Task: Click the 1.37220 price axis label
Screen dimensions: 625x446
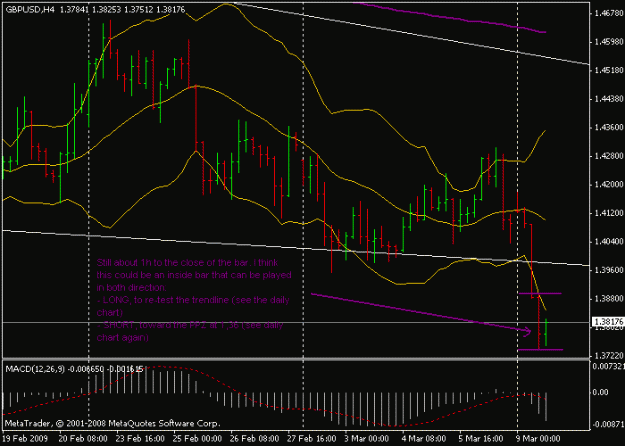Action: pyautogui.click(x=609, y=356)
